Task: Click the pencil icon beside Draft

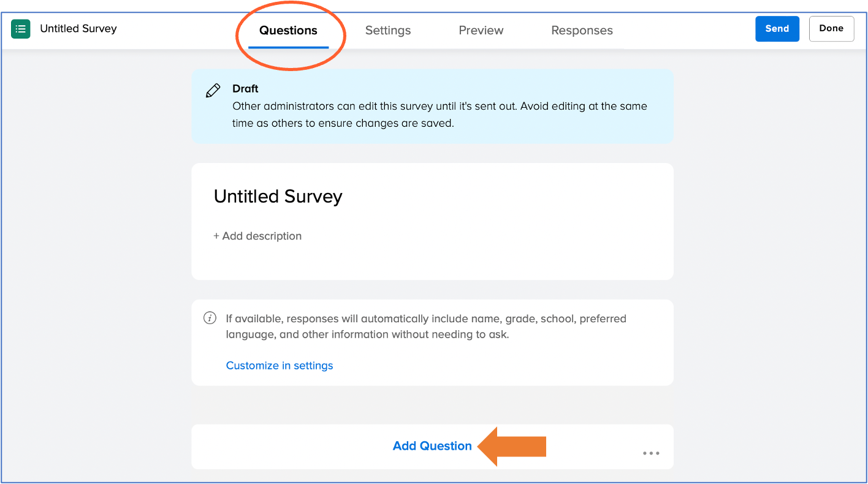Action: point(213,91)
